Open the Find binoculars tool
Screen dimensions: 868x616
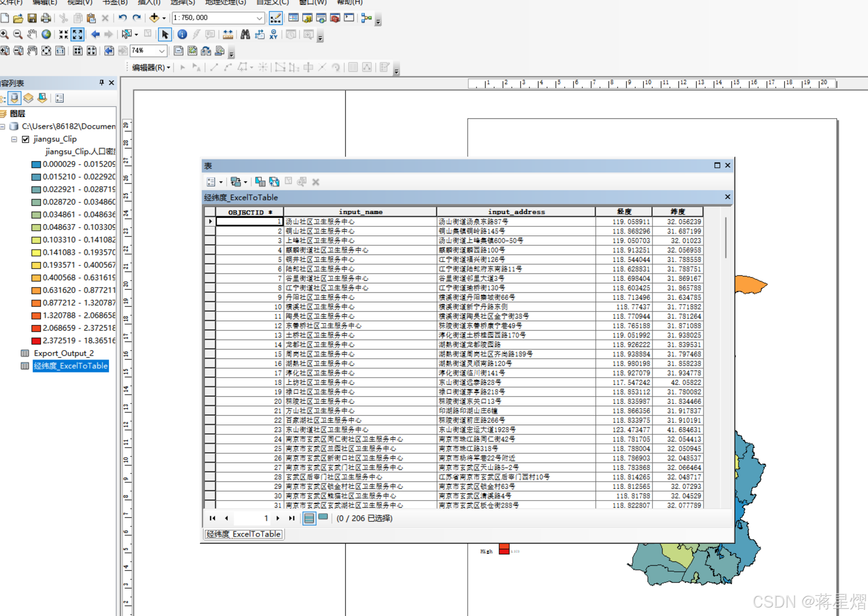pyautogui.click(x=245, y=34)
